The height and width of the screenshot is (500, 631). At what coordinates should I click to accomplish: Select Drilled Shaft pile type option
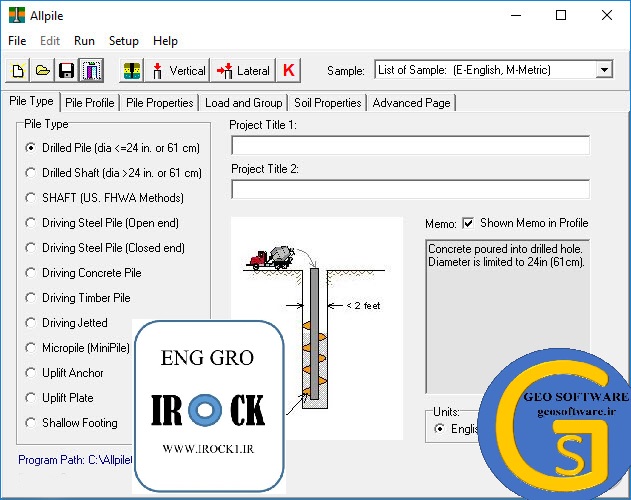point(30,173)
